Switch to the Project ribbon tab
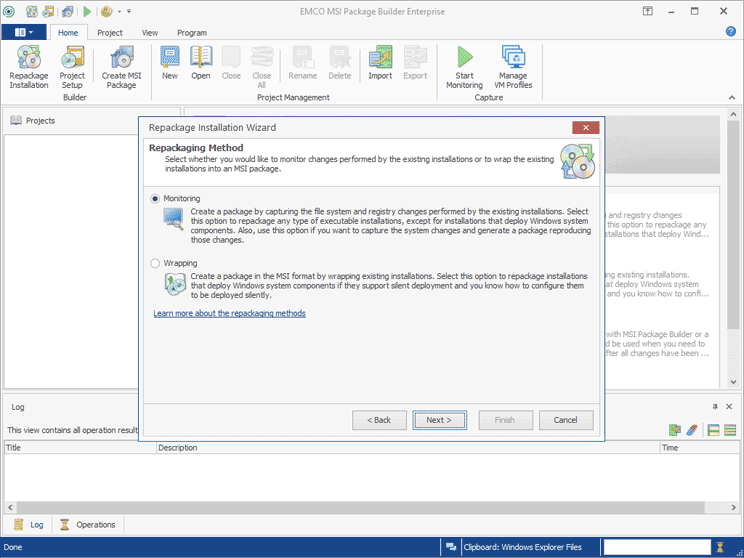This screenshot has height=558, width=744. pyautogui.click(x=110, y=32)
